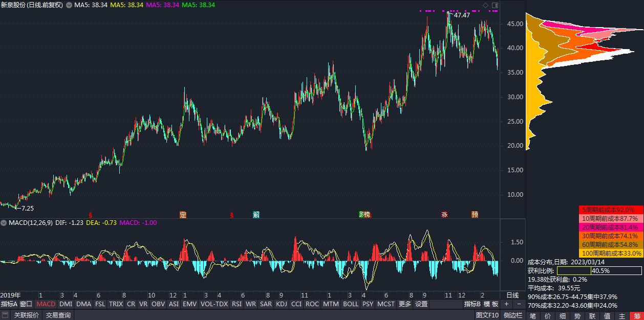Toggle the 图文F10 view
The width and height of the screenshot is (644, 320).
[487, 315]
